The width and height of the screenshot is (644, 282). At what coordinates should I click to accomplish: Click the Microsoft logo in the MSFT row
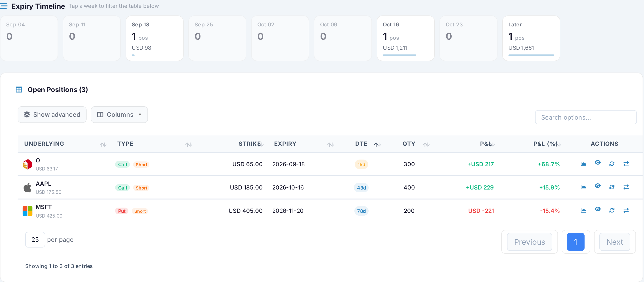click(x=28, y=211)
